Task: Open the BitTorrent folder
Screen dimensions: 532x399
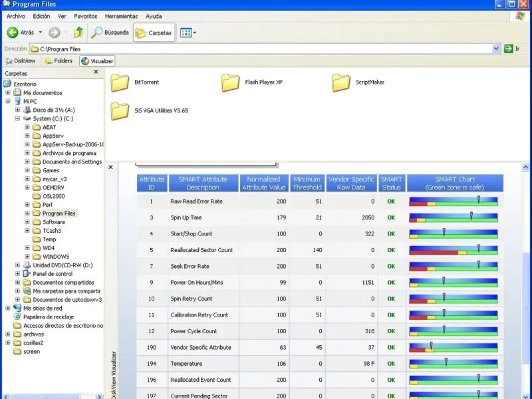Action: tap(120, 82)
